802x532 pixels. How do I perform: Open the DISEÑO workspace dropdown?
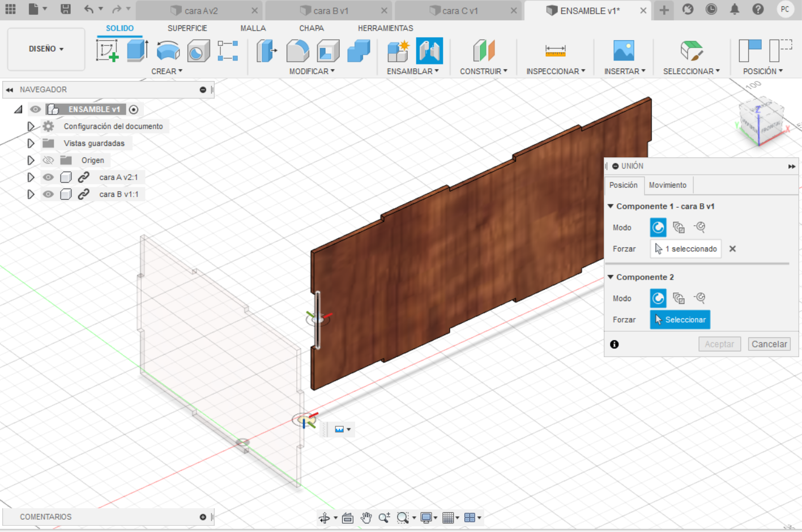click(46, 49)
